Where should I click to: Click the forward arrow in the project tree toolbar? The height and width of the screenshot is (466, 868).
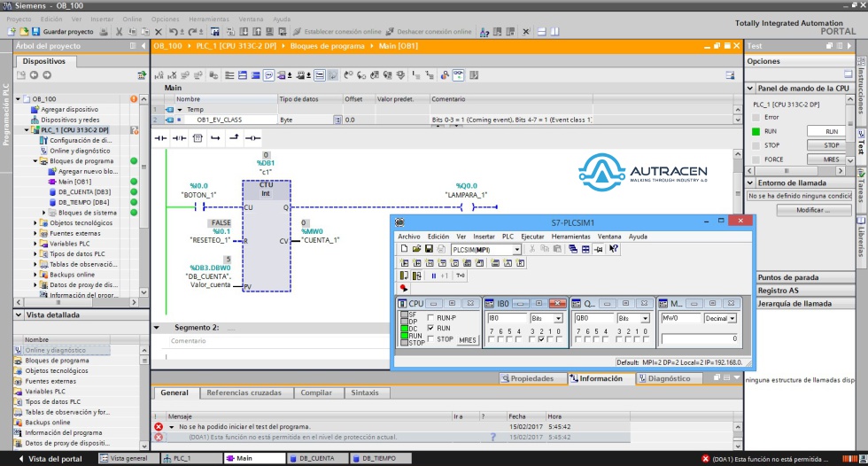pyautogui.click(x=47, y=75)
